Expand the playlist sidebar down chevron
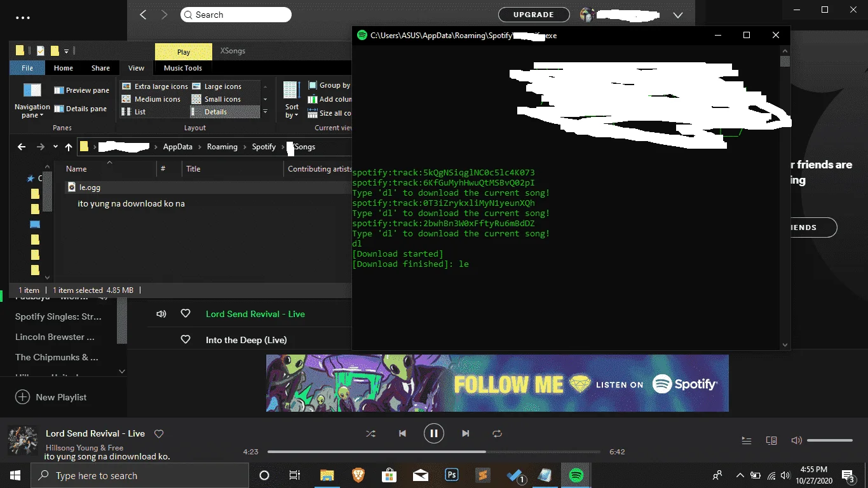Screen dimensions: 868x488 pos(122,372)
